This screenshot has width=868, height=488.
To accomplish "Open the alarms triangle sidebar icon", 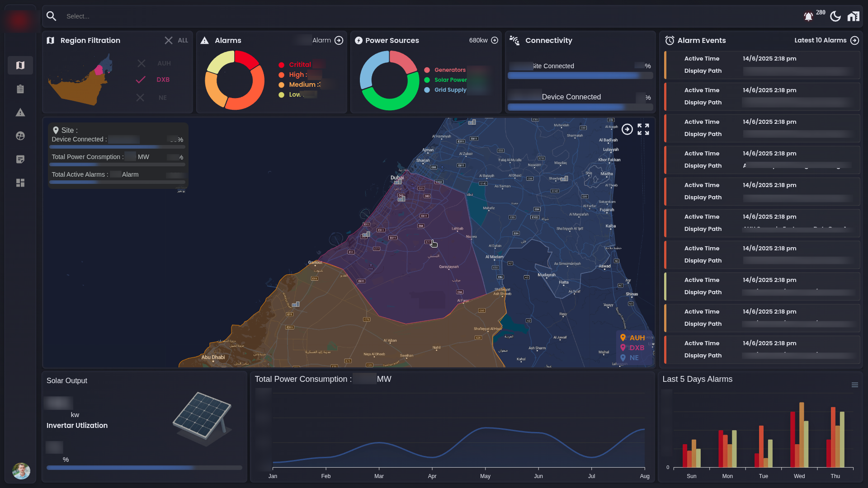I will tap(20, 113).
